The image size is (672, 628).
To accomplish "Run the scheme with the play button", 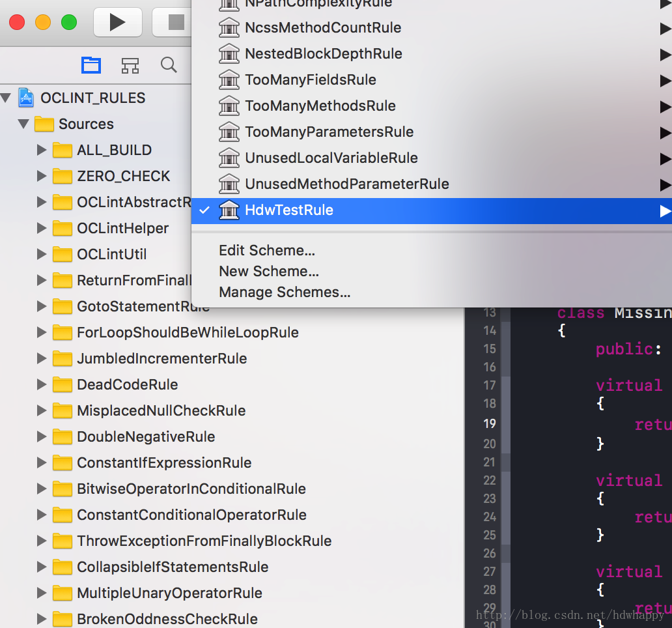I will [117, 22].
